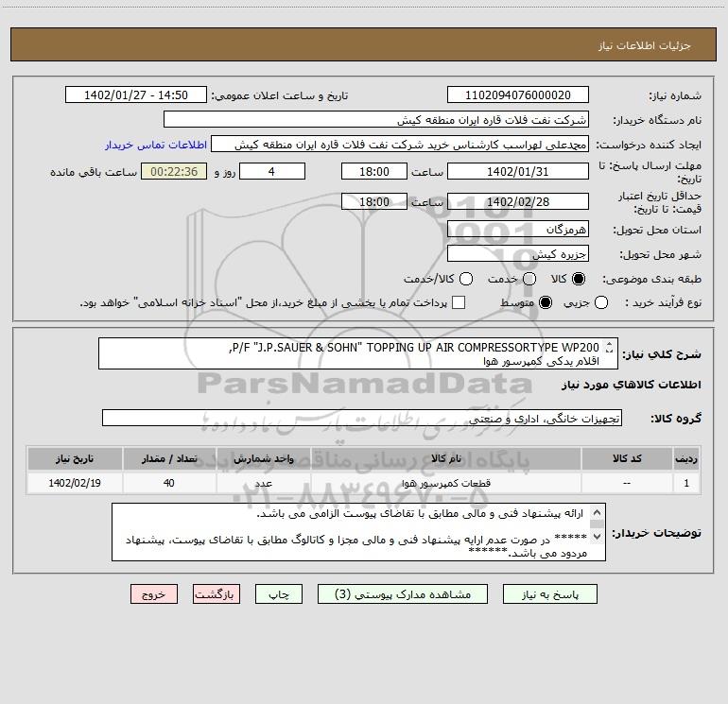This screenshot has width=728, height=704.
Task: Click the گروه کالا field تجهیزات خانگی
Action: (362, 418)
